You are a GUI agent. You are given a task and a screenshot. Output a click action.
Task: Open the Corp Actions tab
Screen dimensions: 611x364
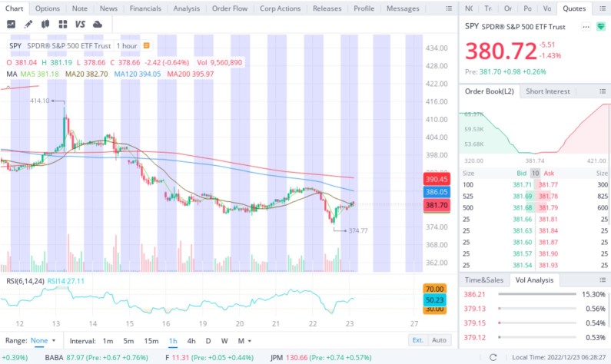pos(281,8)
